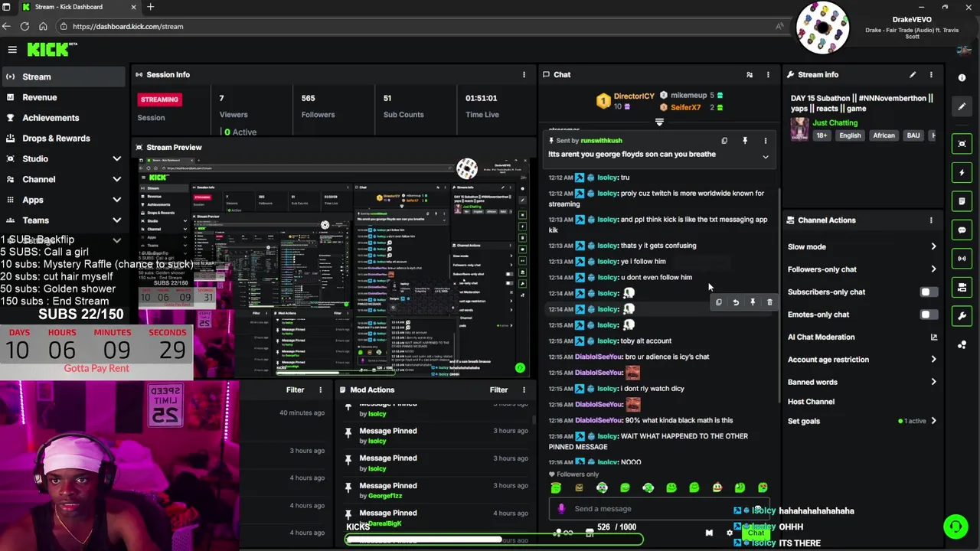Image resolution: width=980 pixels, height=551 pixels.
Task: Copy the pinned message from runswithkush
Action: [x=724, y=141]
